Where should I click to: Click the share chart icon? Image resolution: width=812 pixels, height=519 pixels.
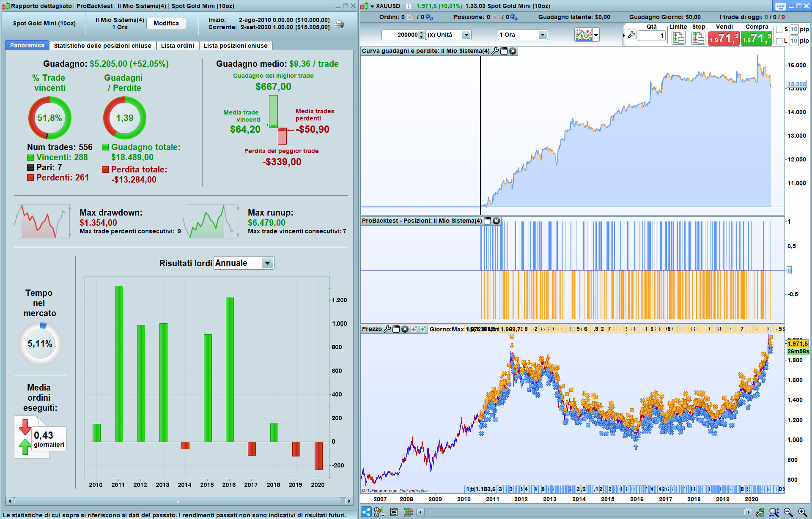coord(366,512)
